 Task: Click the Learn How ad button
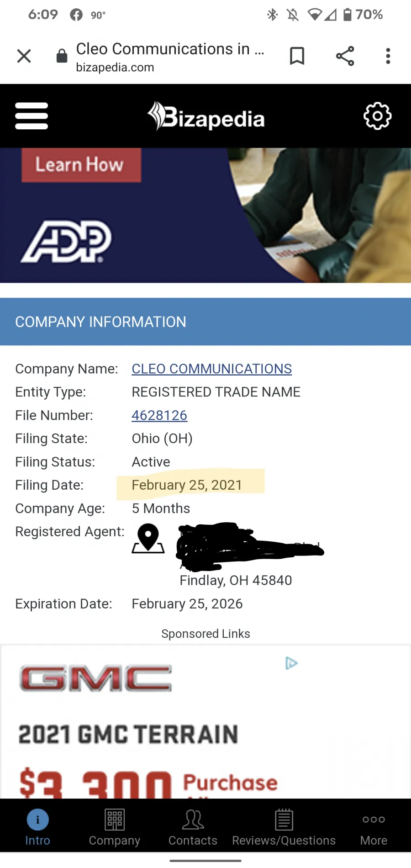point(81,165)
